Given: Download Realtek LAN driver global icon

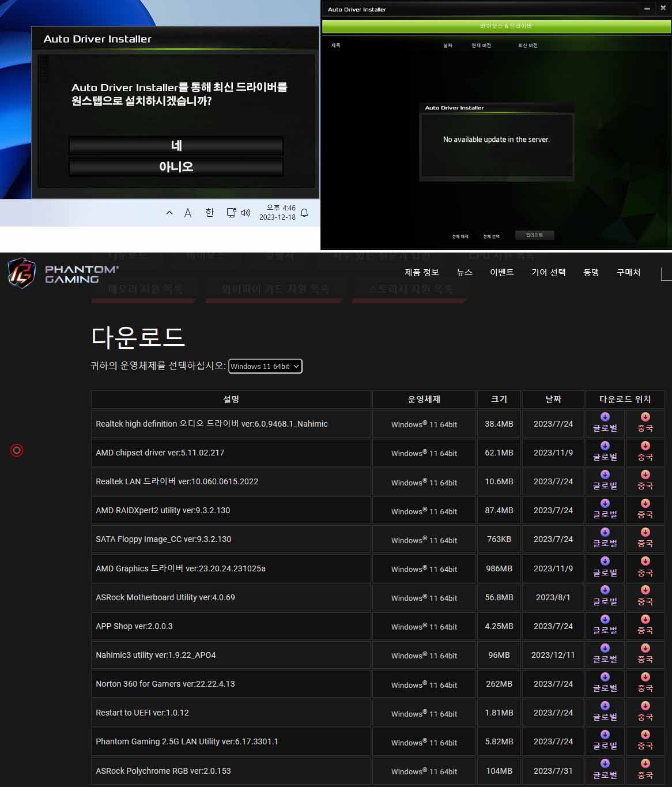Looking at the screenshot, I should point(605,475).
